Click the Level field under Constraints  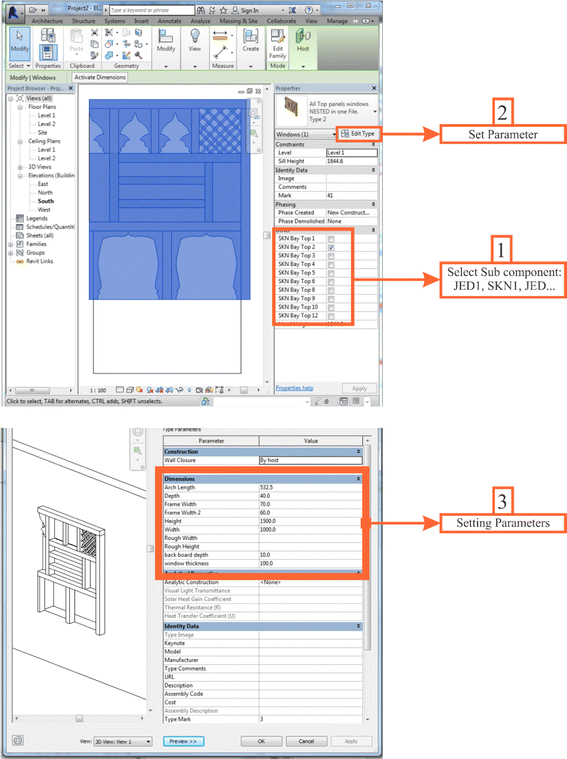point(352,152)
